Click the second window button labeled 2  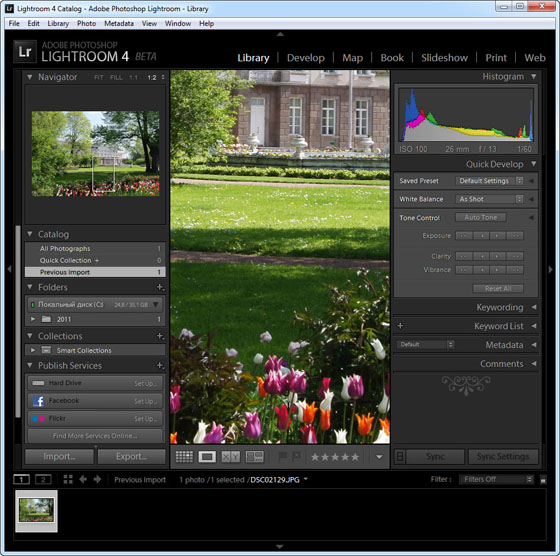43,479
